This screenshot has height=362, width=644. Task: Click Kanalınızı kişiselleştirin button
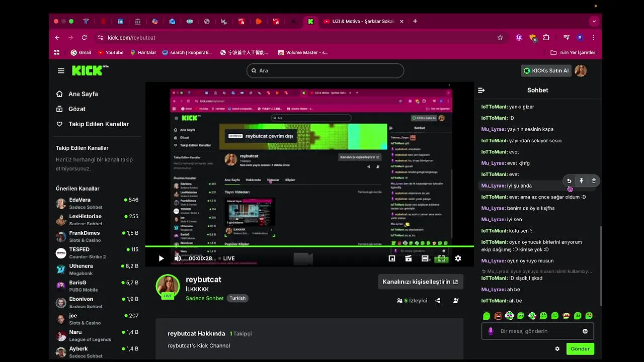(x=421, y=282)
